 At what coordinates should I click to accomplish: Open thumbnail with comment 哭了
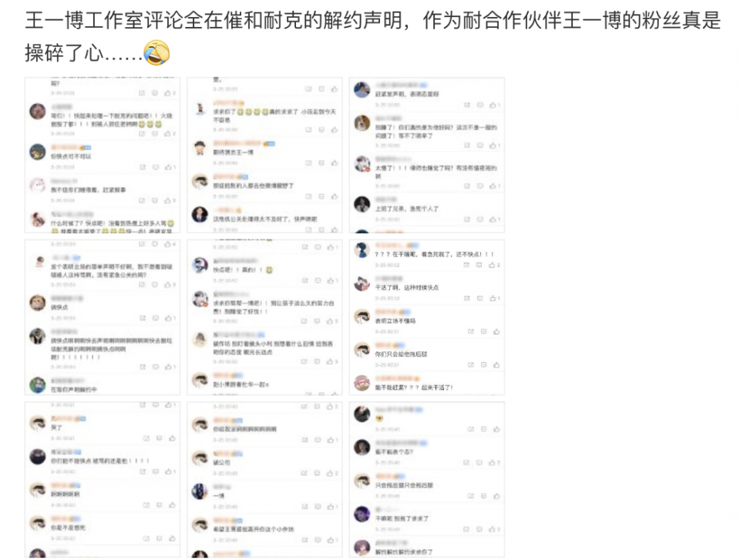click(103, 480)
